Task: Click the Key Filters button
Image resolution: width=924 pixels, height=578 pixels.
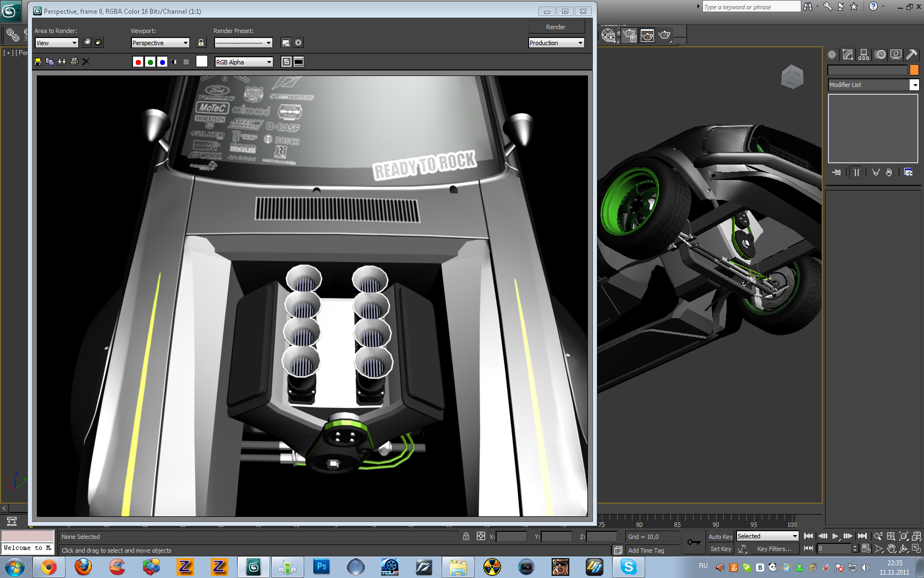Action: point(774,549)
